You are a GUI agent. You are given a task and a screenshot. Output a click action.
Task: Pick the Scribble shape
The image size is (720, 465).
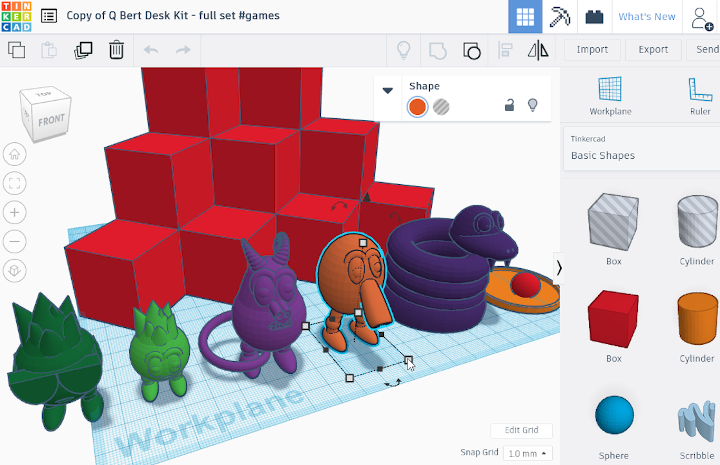coord(697,420)
